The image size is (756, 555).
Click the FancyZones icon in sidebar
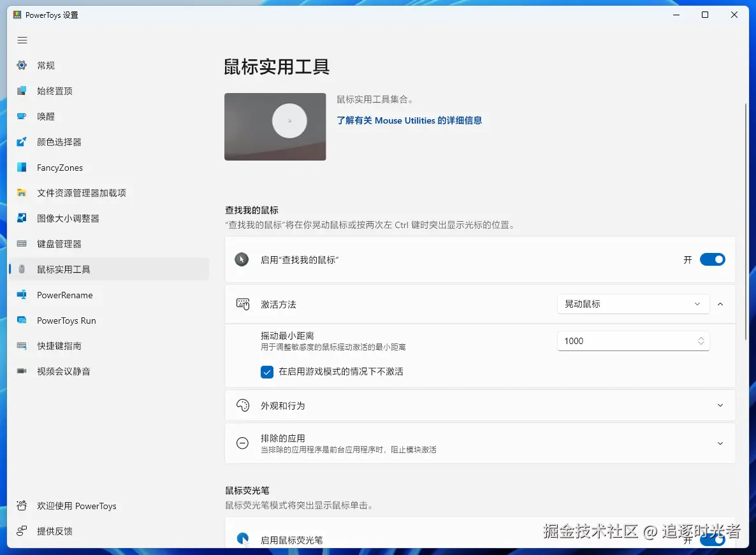[22, 168]
